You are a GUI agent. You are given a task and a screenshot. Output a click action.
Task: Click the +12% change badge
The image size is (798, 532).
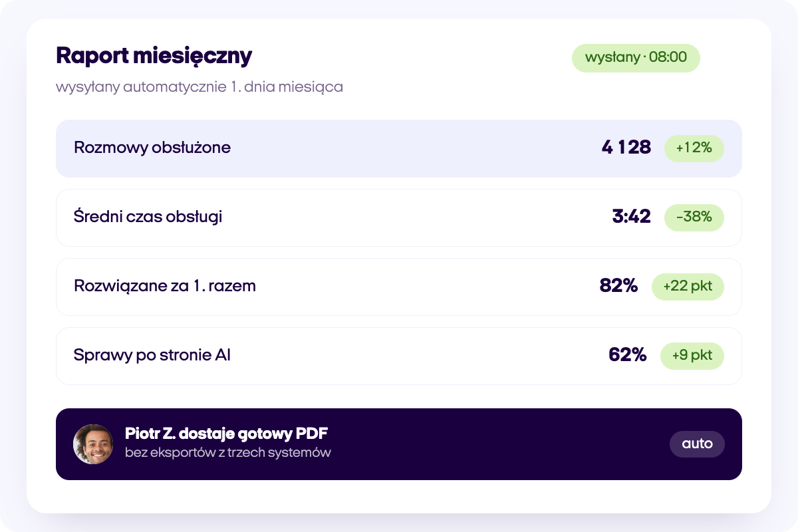coord(694,148)
